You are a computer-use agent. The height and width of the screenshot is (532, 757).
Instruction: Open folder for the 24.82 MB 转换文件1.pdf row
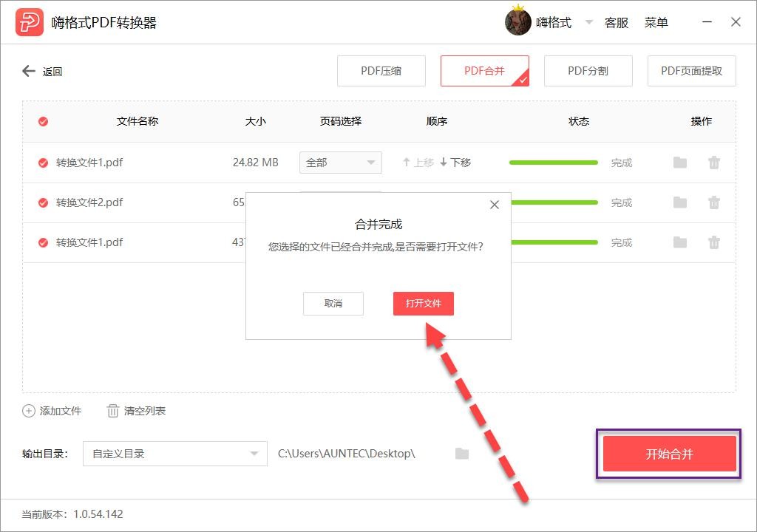pyautogui.click(x=680, y=163)
